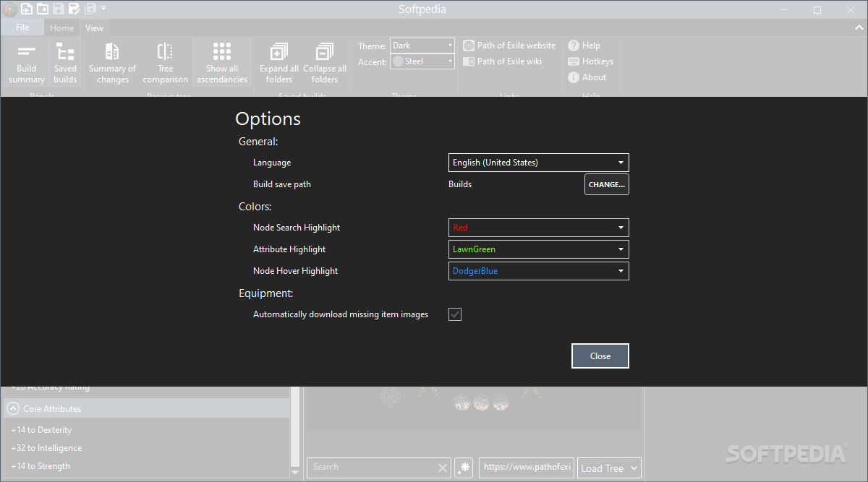Click the New Folder icon in title bar
The image size is (868, 482).
click(43, 9)
